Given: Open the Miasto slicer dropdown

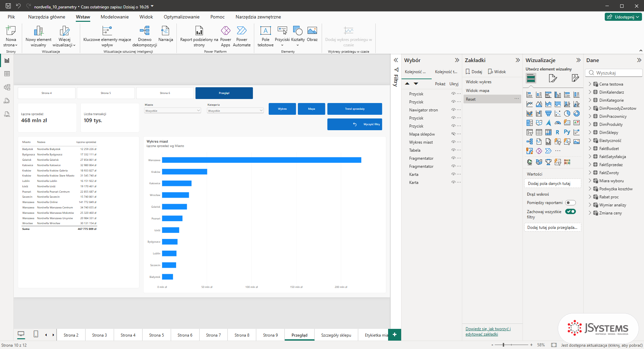Looking at the screenshot, I should [x=173, y=110].
